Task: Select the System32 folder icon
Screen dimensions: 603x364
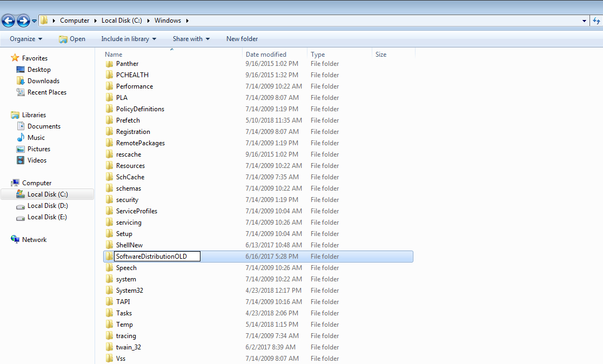Action: [x=109, y=291]
